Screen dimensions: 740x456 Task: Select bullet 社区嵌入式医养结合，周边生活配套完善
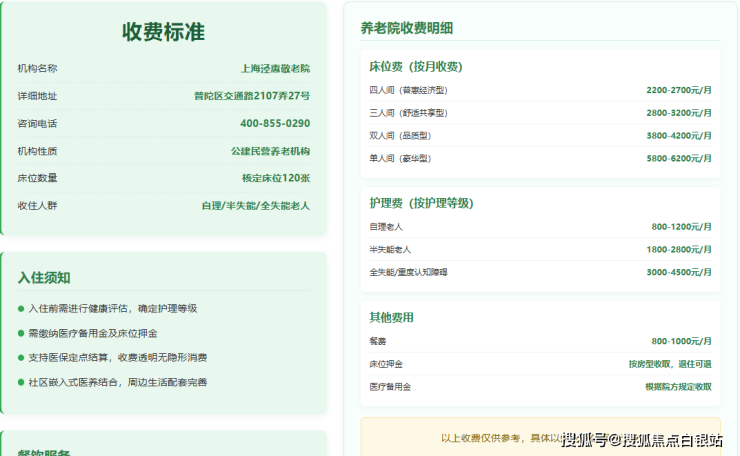coord(118,382)
